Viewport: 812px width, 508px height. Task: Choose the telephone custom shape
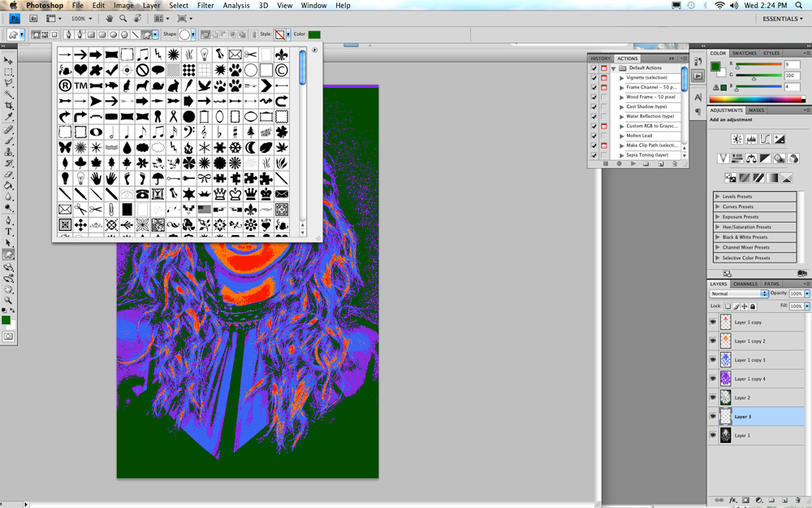point(142,194)
